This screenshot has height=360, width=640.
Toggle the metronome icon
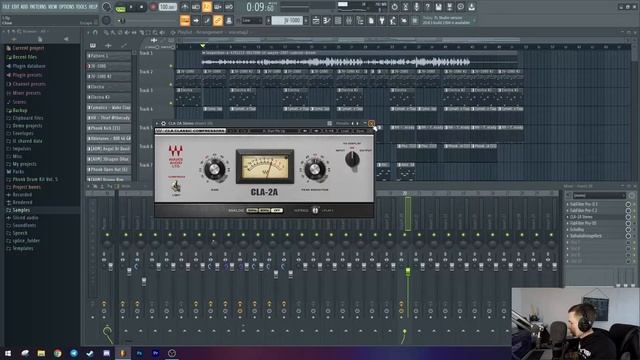click(184, 7)
